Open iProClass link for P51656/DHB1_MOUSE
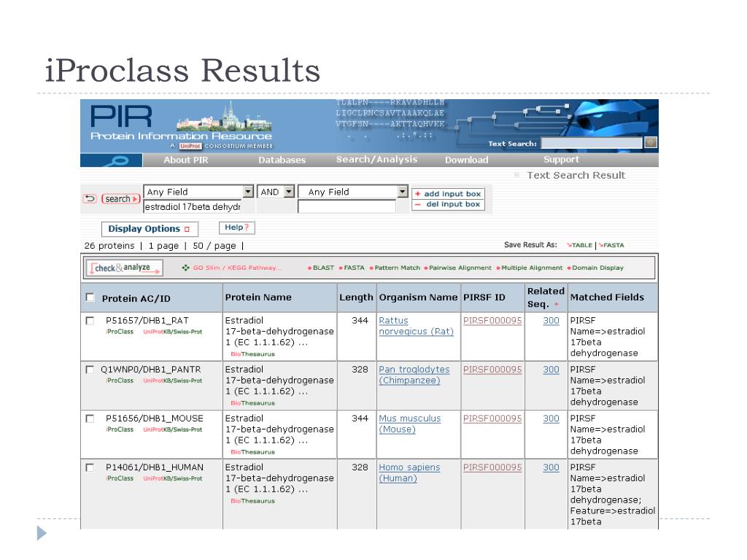This screenshot has height=560, width=747. point(120,429)
